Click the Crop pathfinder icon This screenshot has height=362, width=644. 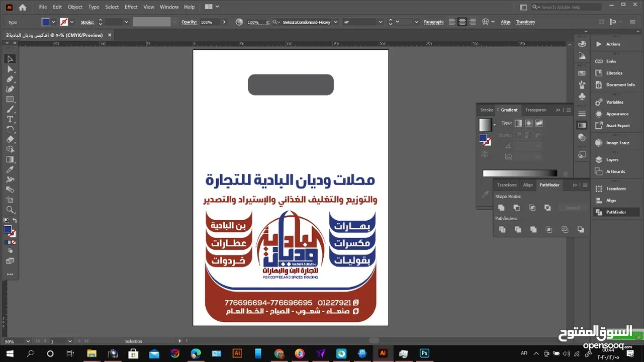tap(549, 230)
